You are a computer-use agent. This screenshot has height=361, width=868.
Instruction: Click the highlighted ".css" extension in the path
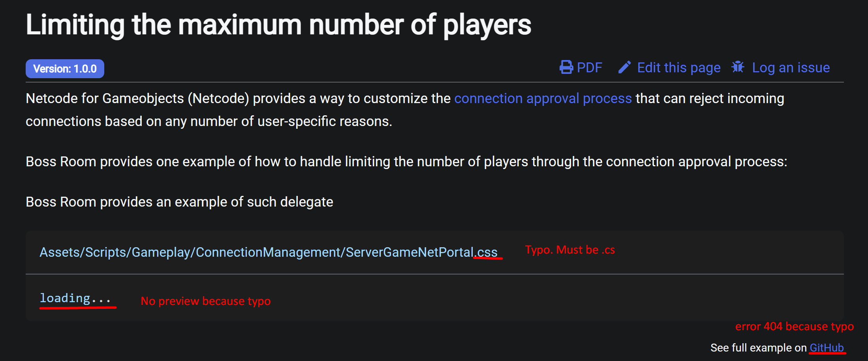pos(485,252)
